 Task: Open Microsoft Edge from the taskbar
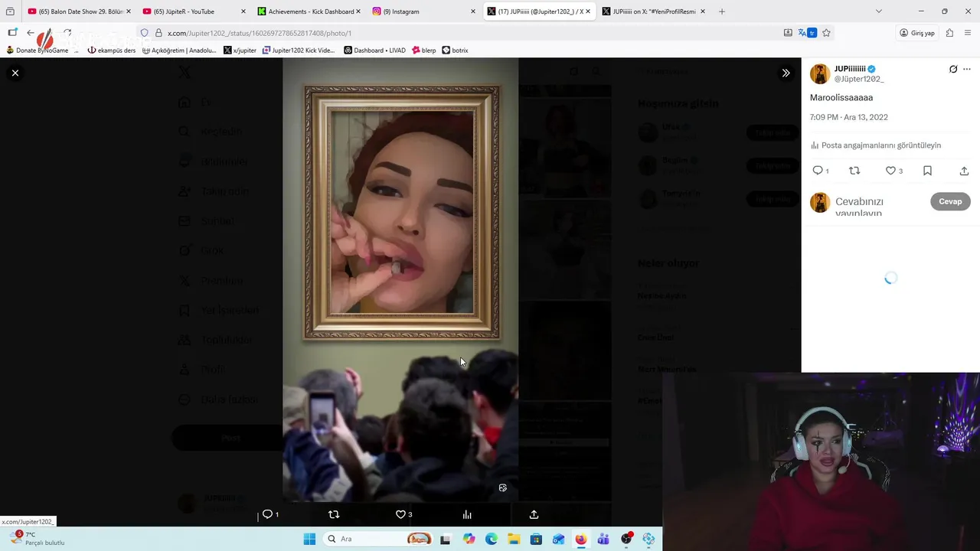coord(491,539)
